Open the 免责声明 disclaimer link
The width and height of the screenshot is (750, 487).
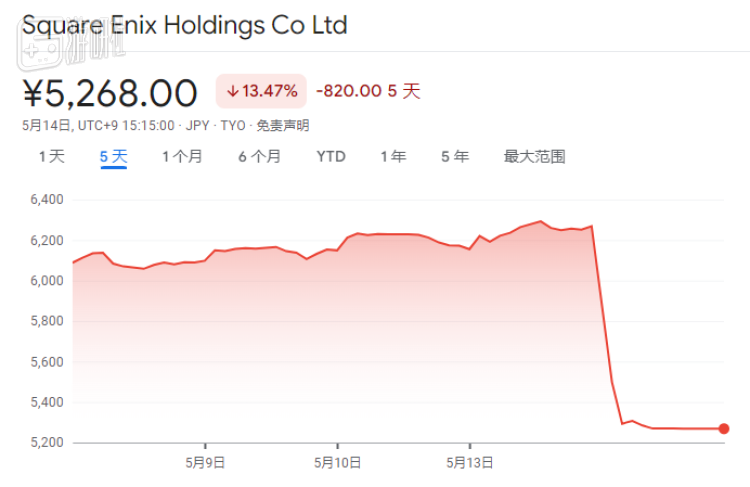(283, 126)
